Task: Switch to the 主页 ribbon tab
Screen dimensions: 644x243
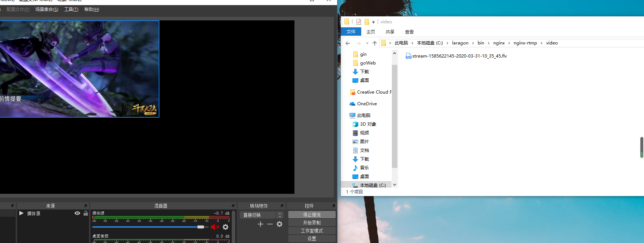Action: (x=371, y=32)
